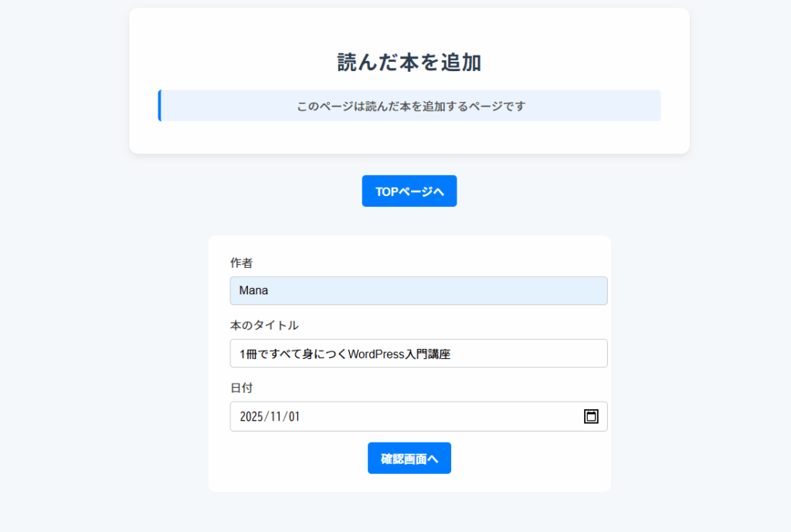Open the calendar picker icon in date field
791x532 pixels.
click(x=591, y=416)
